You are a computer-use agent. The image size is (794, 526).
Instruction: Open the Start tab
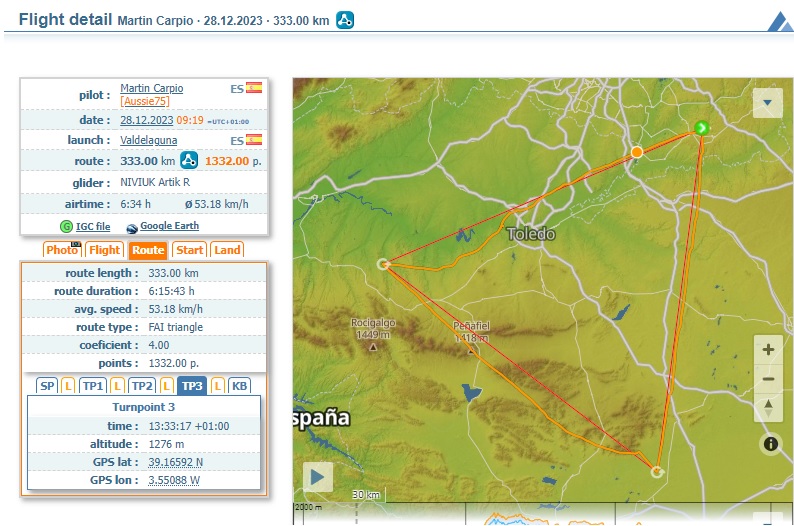point(189,250)
